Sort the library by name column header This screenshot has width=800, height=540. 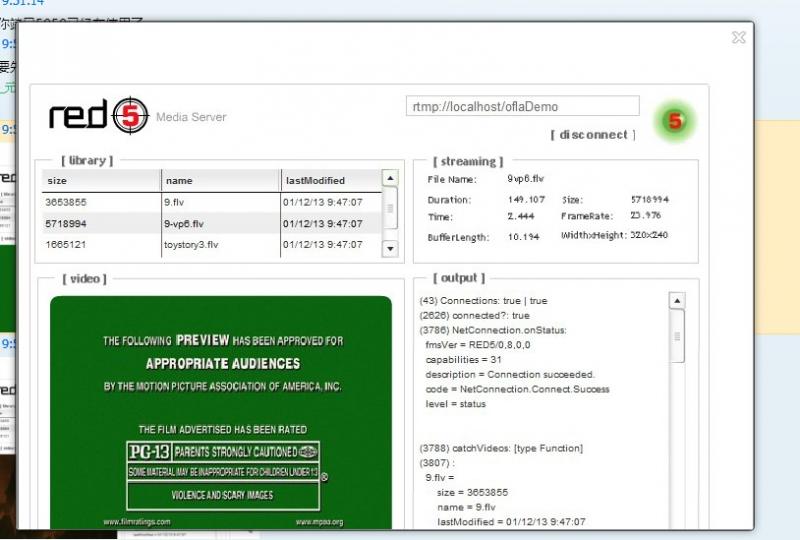[220, 181]
